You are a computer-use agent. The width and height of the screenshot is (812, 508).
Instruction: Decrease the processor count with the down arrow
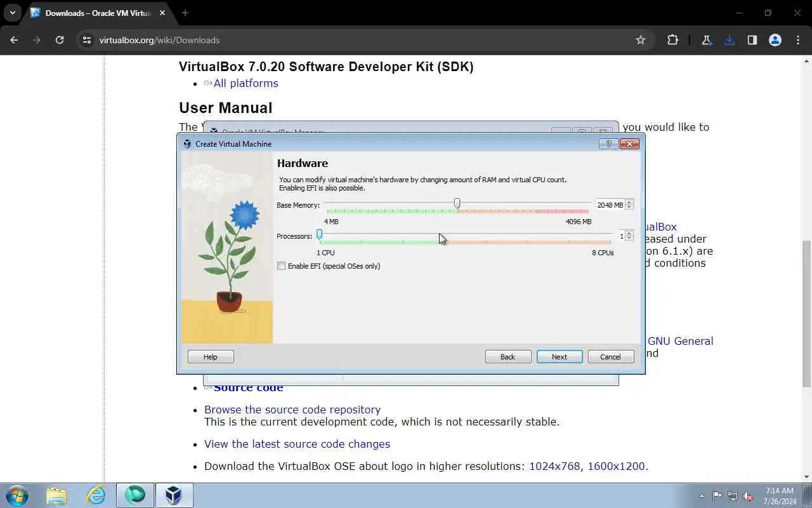pyautogui.click(x=629, y=238)
